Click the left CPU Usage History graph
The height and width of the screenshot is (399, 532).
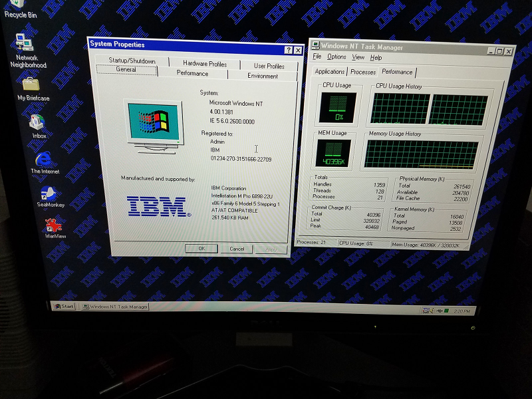pos(400,108)
